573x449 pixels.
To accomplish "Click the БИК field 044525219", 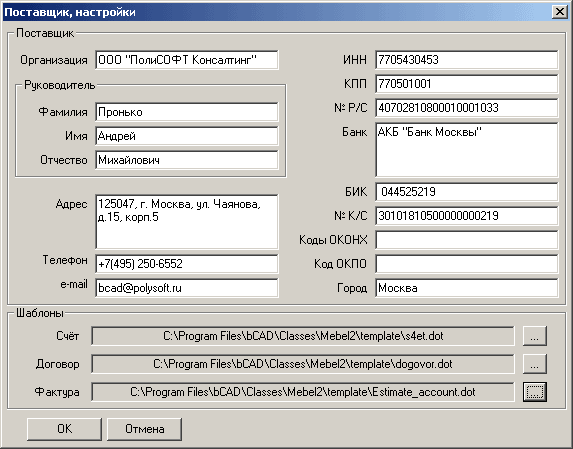I will pos(467,192).
